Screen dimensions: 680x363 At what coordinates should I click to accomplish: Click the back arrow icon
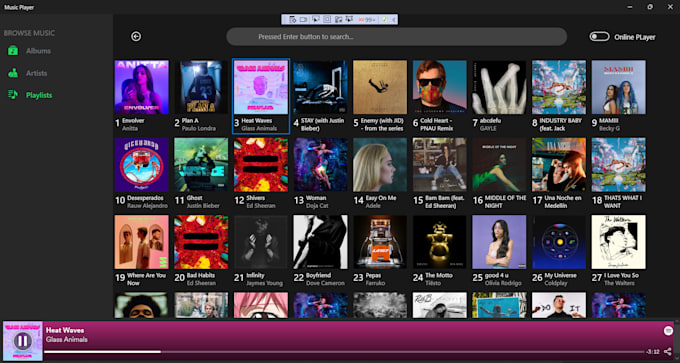click(x=136, y=36)
